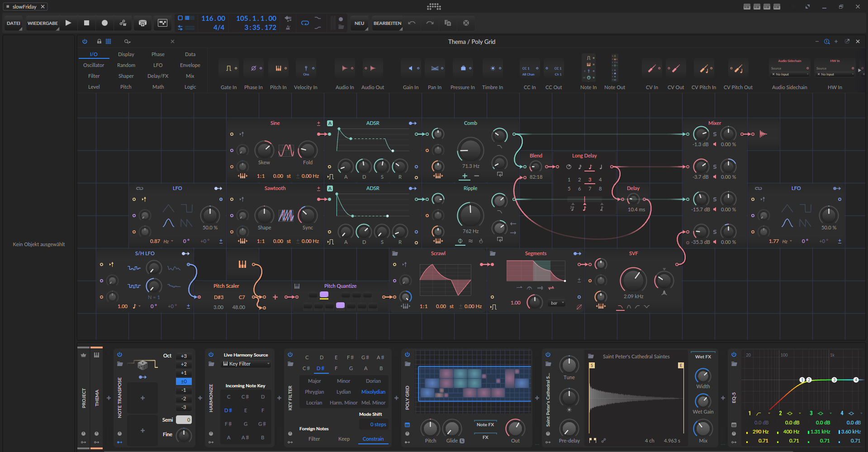Select the Pitch In module icon
The width and height of the screenshot is (868, 452).
tap(278, 68)
